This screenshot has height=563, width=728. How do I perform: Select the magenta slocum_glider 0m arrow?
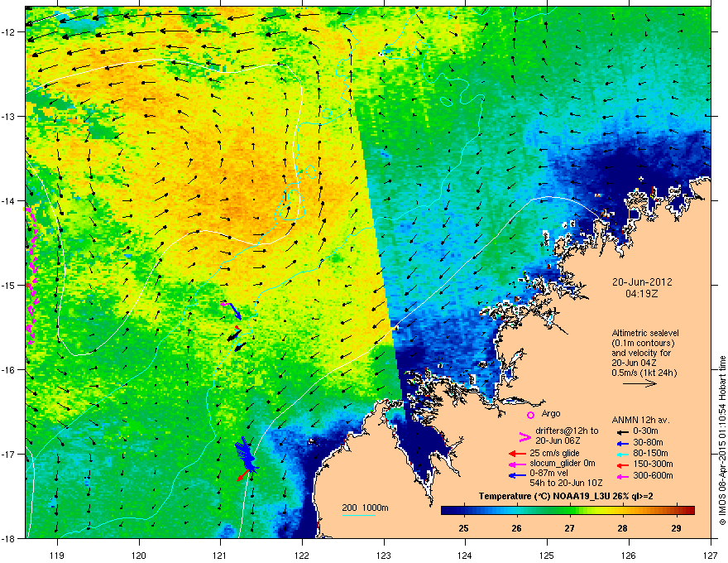[x=517, y=464]
